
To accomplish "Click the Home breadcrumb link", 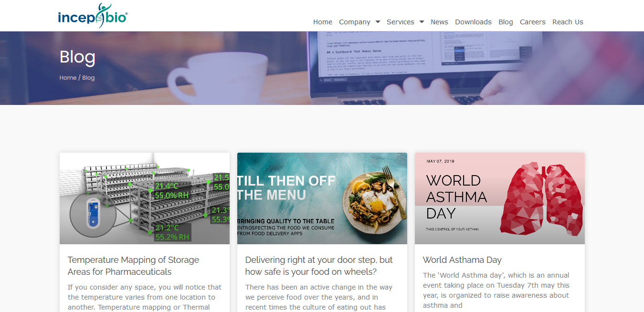I will tap(68, 78).
